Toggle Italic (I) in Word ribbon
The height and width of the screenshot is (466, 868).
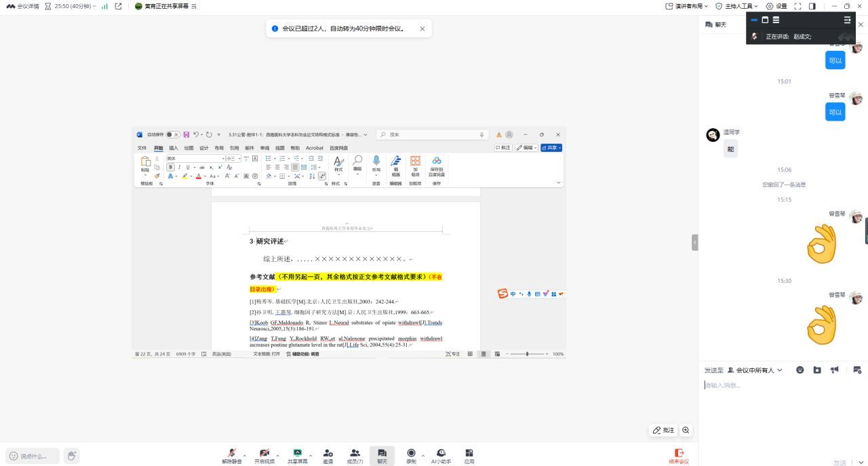pos(179,167)
